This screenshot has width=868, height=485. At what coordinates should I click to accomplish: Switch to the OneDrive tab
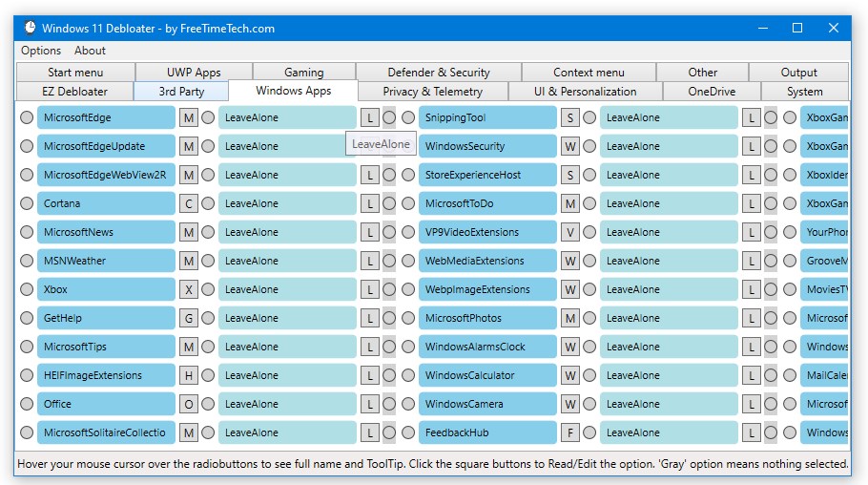pos(712,91)
